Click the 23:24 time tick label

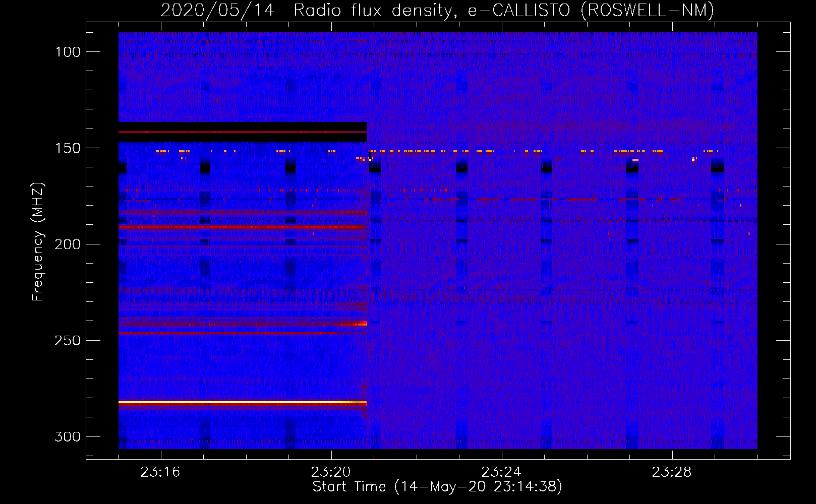click(x=501, y=472)
